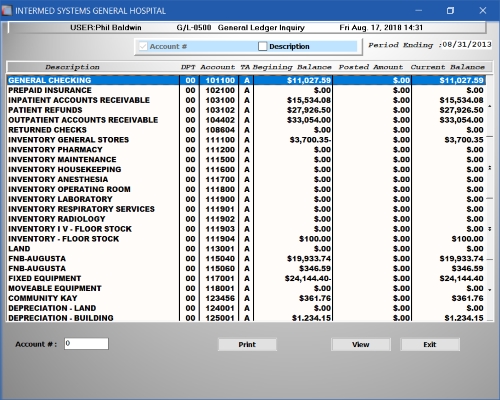This screenshot has width=500, height=400.
Task: Click the Exit button
Action: click(430, 344)
